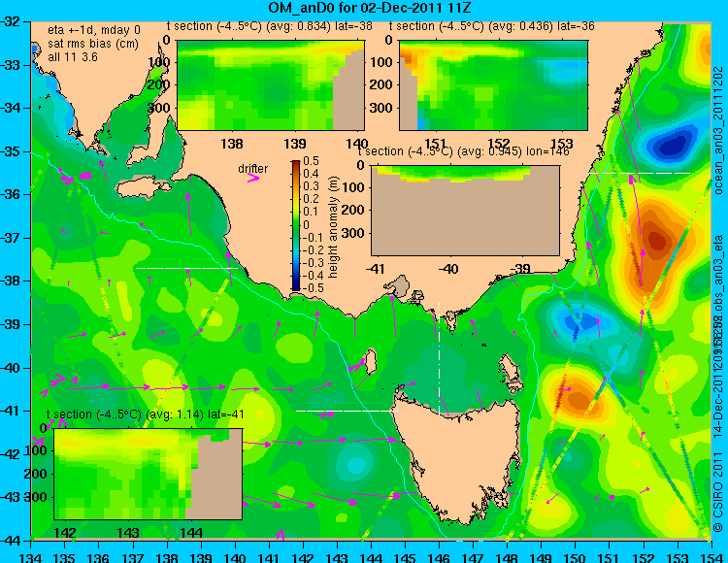Click the -40 tick under the lon=146 inset

[448, 269]
